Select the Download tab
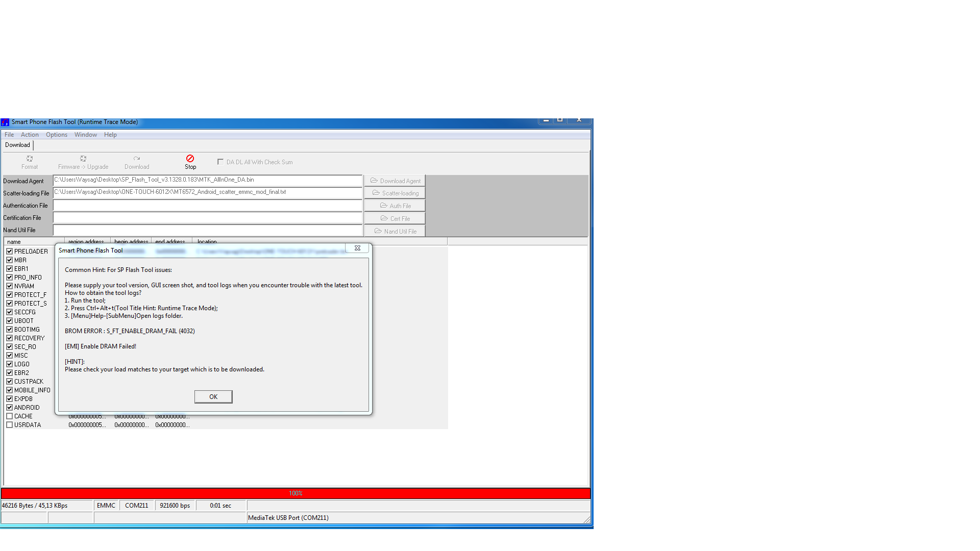 (x=18, y=145)
